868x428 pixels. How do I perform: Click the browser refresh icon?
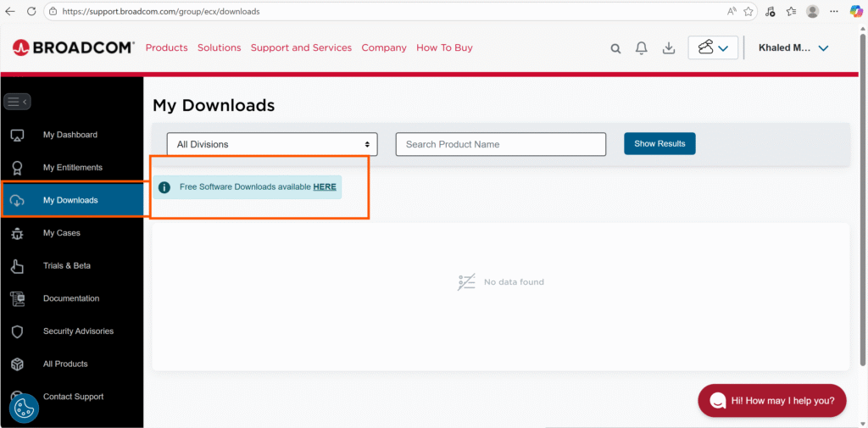click(x=31, y=12)
